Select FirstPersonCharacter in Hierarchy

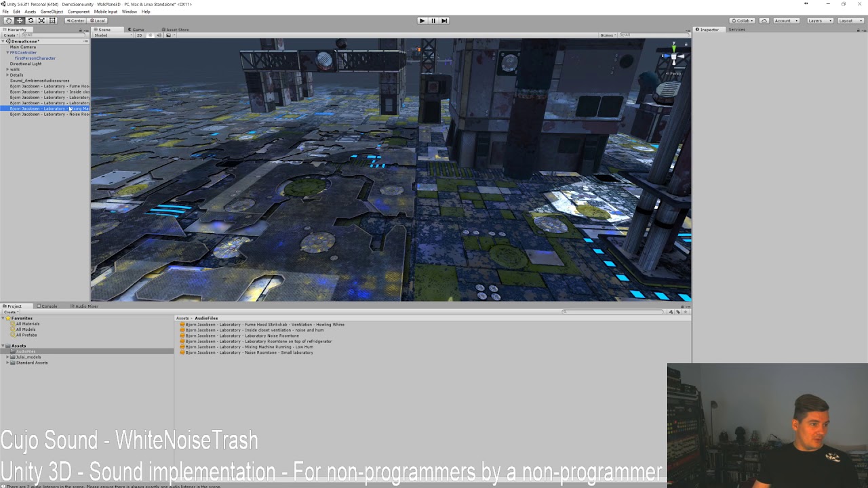pyautogui.click(x=35, y=58)
